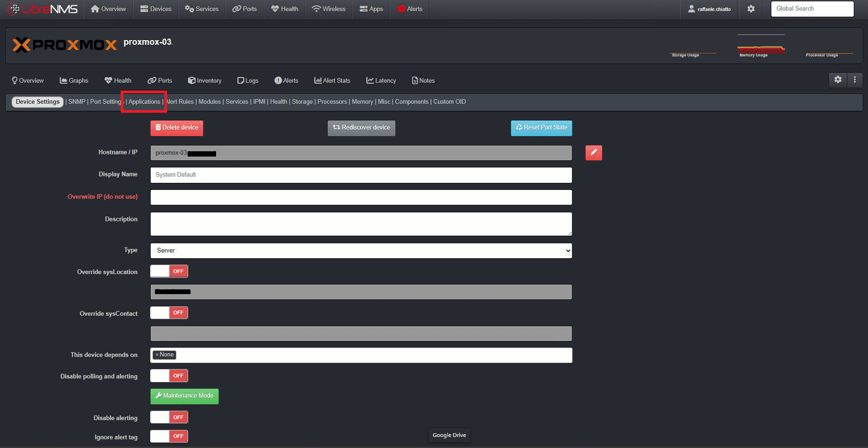This screenshot has height=448, width=868.
Task: Open the Health top navigation menu
Action: pyautogui.click(x=285, y=9)
